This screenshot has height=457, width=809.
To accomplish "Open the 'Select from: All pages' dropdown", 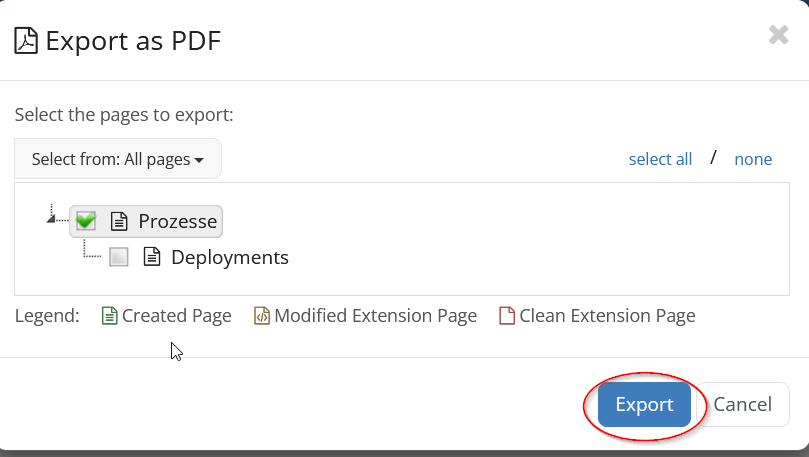I will (x=118, y=159).
